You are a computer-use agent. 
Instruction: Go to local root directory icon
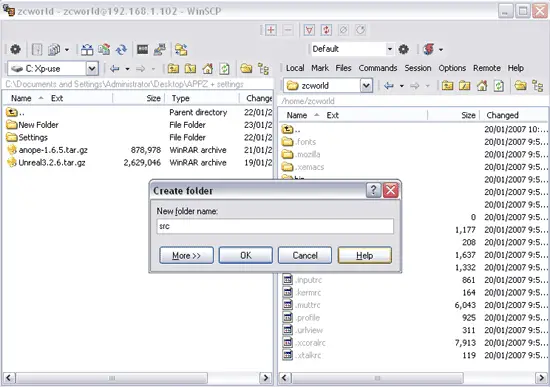[190, 68]
